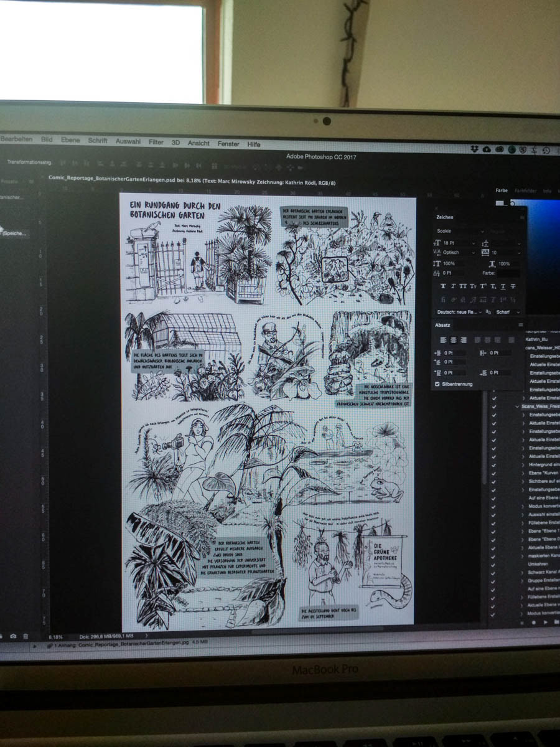Toggle Small Caps text style
The height and width of the screenshot is (747, 560).
click(473, 286)
